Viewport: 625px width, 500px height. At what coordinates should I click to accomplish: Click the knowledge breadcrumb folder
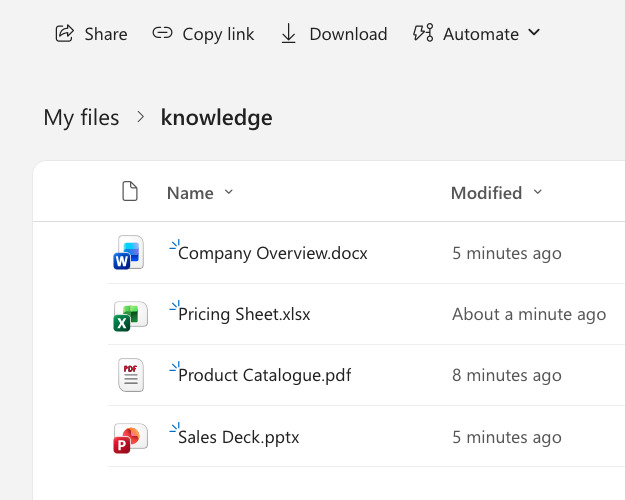click(x=216, y=118)
